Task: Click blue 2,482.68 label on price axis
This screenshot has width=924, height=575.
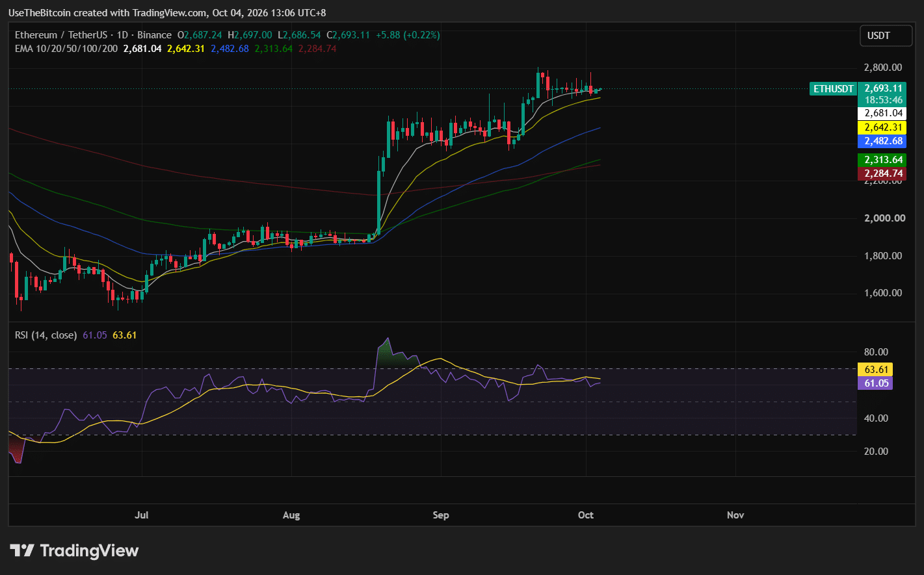Action: tap(882, 141)
